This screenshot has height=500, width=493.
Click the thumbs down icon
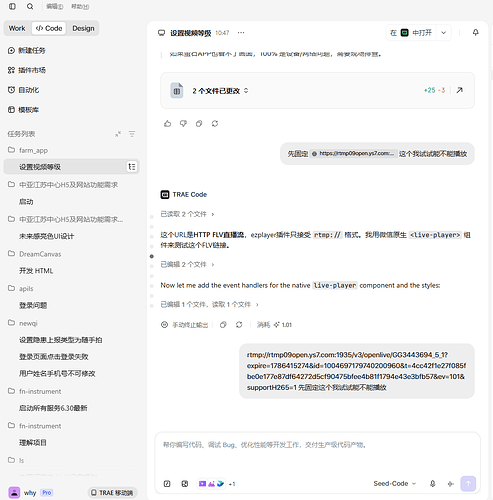[x=183, y=124]
